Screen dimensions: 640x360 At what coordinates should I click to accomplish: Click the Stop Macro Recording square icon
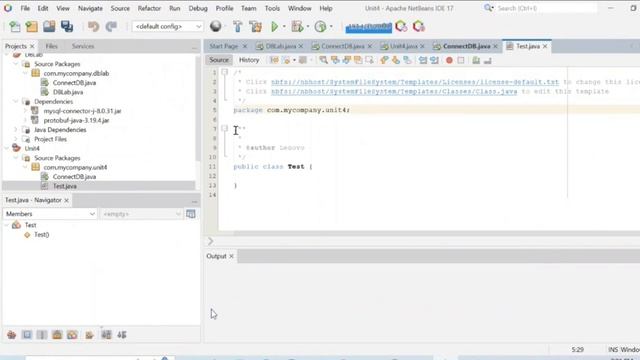pos(461,60)
